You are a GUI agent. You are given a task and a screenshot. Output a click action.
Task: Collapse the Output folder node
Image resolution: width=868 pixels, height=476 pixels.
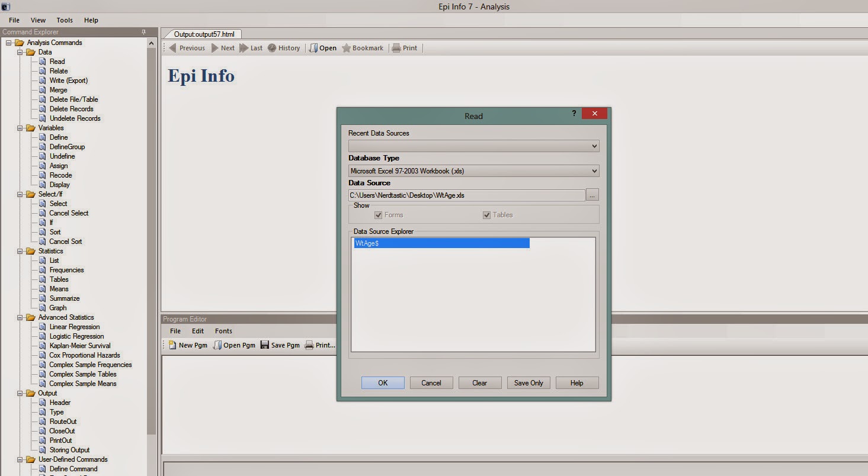tap(20, 393)
